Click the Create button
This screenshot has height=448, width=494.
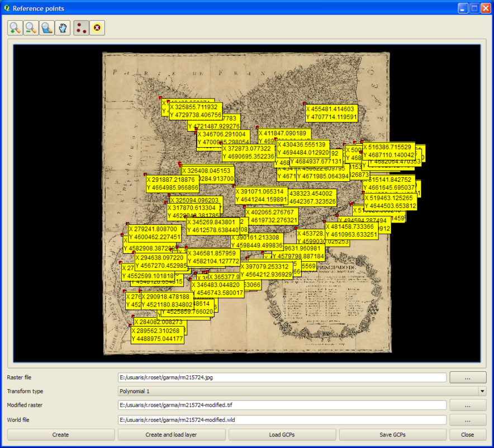(61, 435)
